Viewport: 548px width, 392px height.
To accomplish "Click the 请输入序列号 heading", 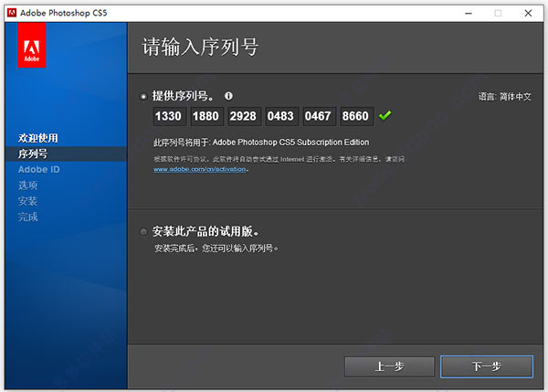I will coord(200,47).
